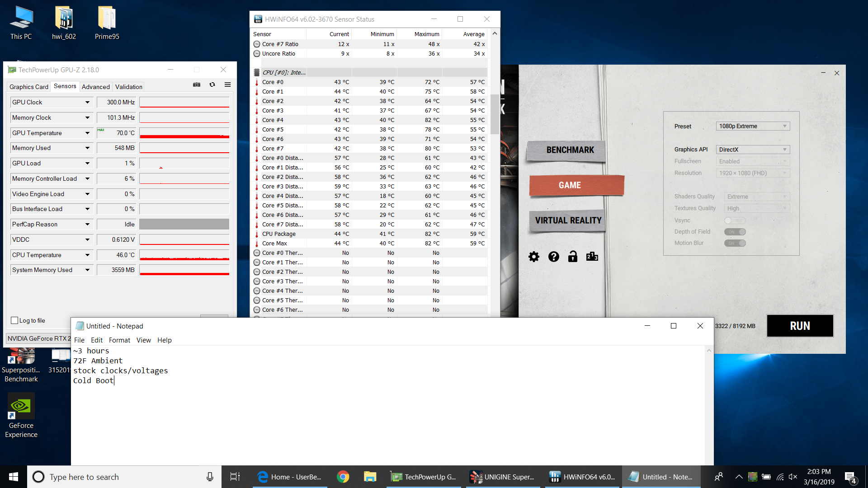The height and width of the screenshot is (488, 868).
Task: Show hidden system tray icons chevron
Action: (x=739, y=477)
